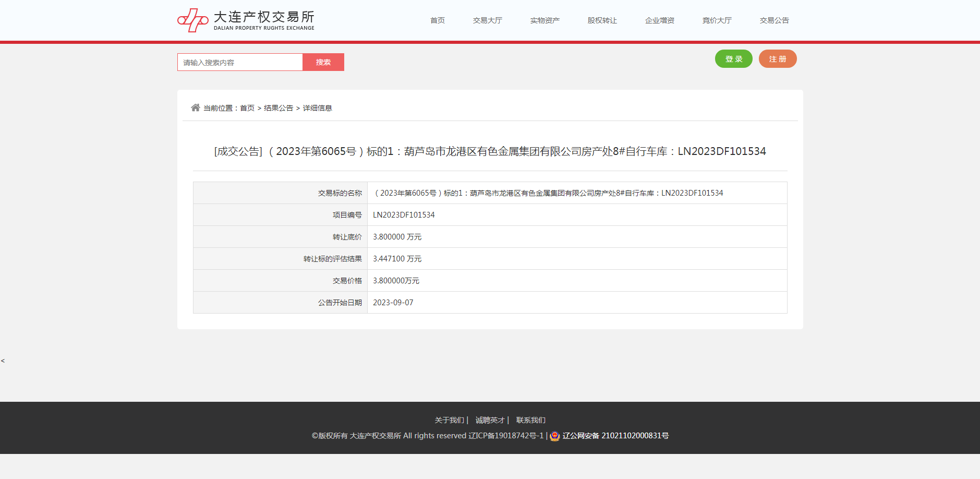Click the date 2023-09-07 cell

tap(577, 303)
